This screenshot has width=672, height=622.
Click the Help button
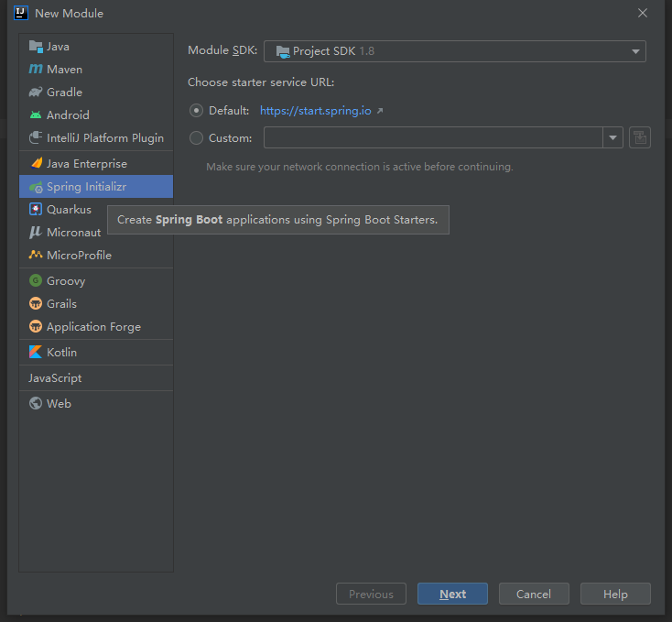(615, 594)
